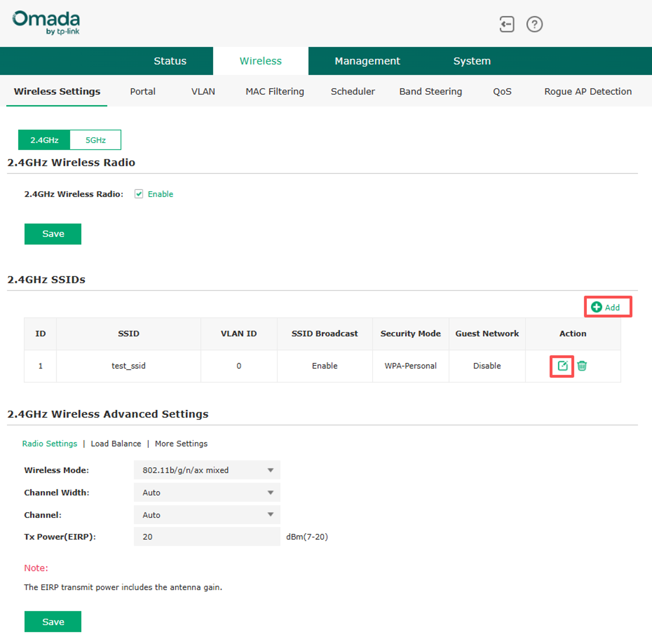The width and height of the screenshot is (652, 644).
Task: Click the Action column header
Action: click(573, 334)
